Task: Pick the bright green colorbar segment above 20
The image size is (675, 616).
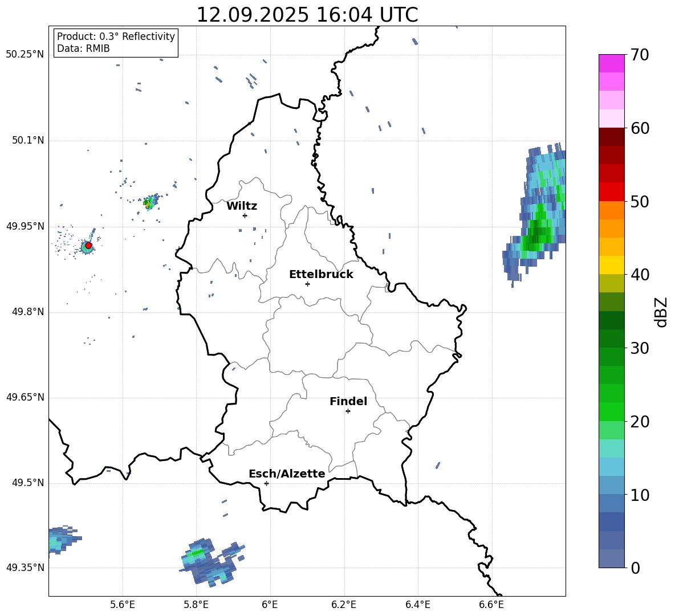Action: pos(611,411)
